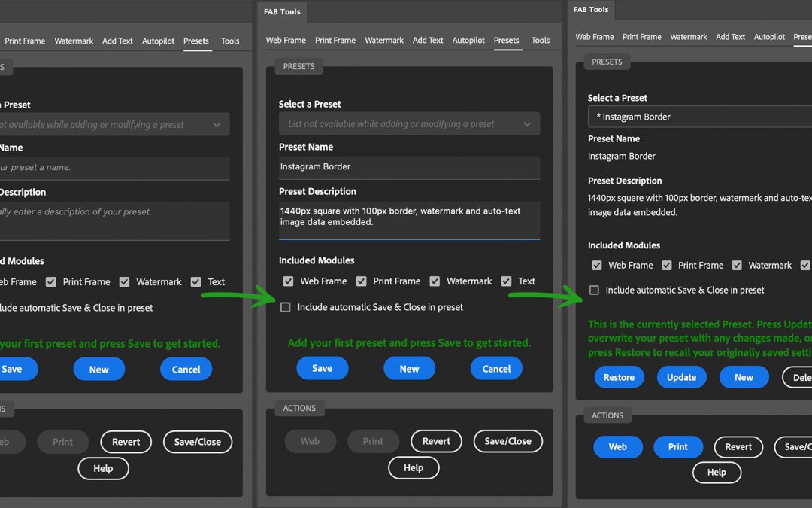This screenshot has width=812, height=508.
Task: Click the Help button in right panel
Action: coord(717,472)
